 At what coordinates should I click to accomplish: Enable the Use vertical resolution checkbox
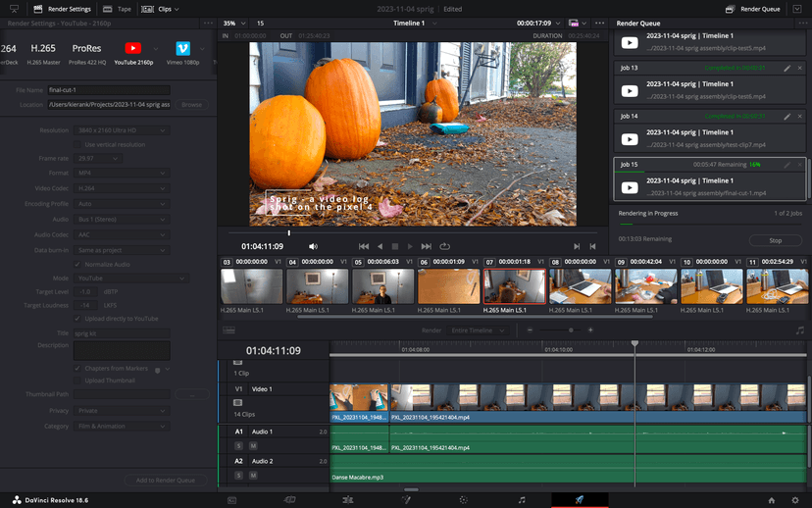pos(77,144)
